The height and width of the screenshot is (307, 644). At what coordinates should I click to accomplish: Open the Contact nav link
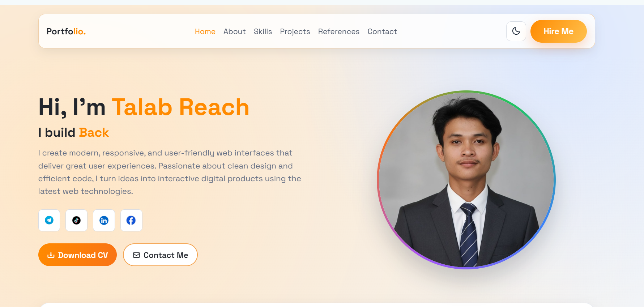(382, 31)
